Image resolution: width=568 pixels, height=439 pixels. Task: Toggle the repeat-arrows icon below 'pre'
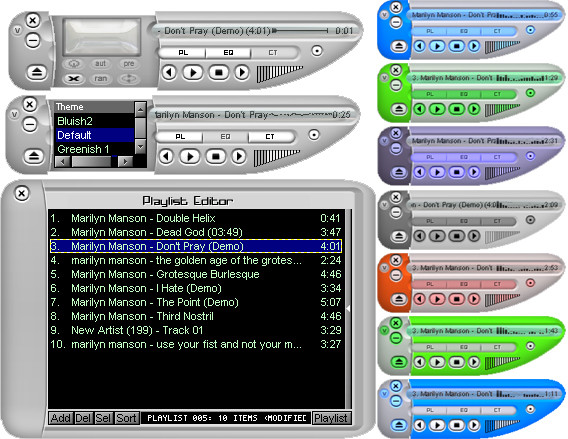click(129, 79)
